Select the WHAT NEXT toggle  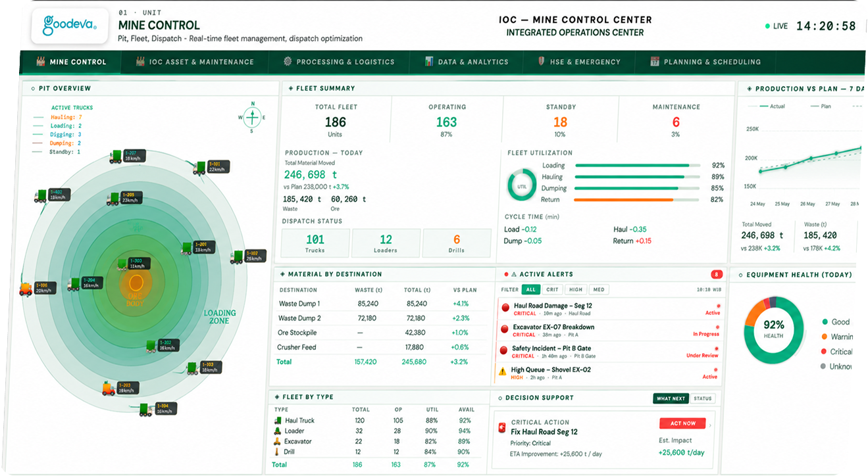[x=671, y=398]
